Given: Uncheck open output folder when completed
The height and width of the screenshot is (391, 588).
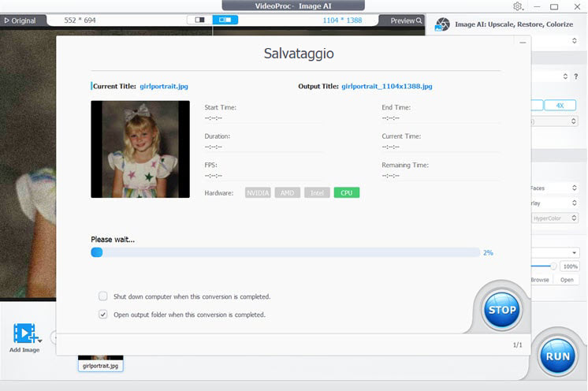Looking at the screenshot, I should coord(102,315).
